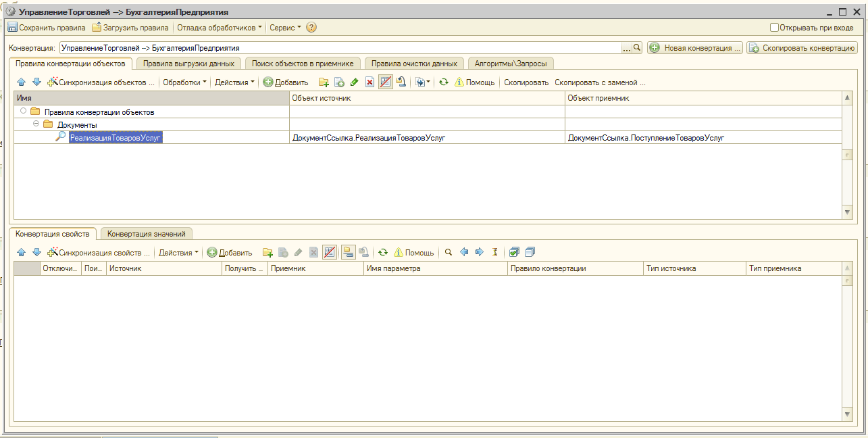The height and width of the screenshot is (438, 868).
Task: Click Загрузить правила to load rules
Action: click(x=130, y=28)
